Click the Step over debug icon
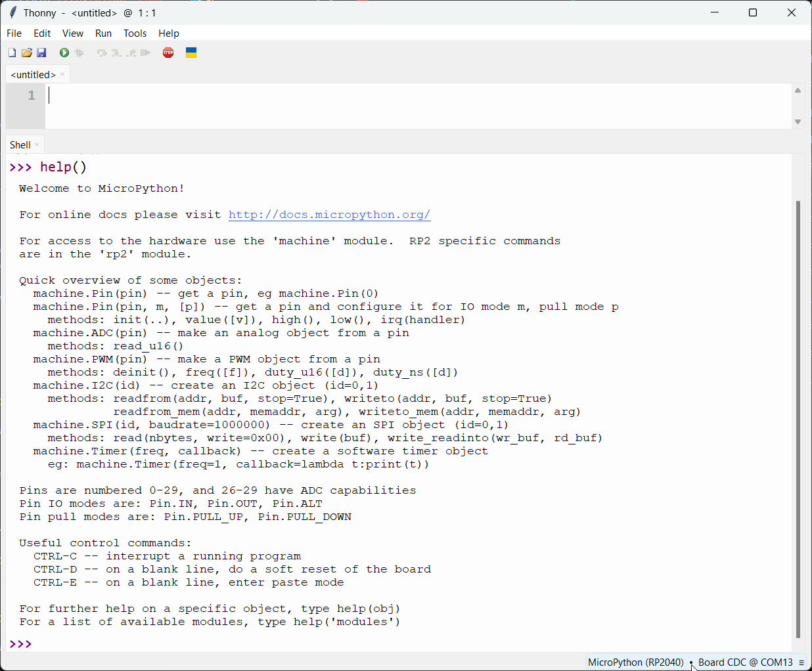This screenshot has height=671, width=812. click(x=102, y=53)
